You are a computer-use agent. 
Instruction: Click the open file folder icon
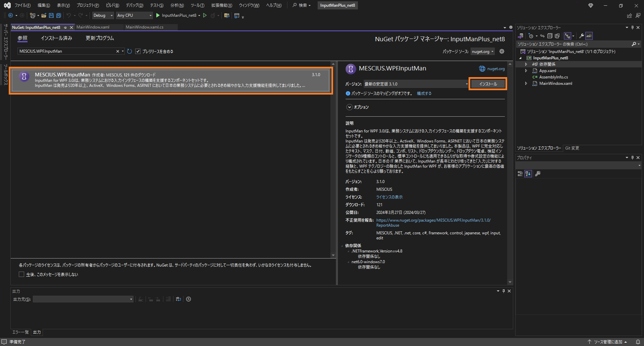(44, 15)
